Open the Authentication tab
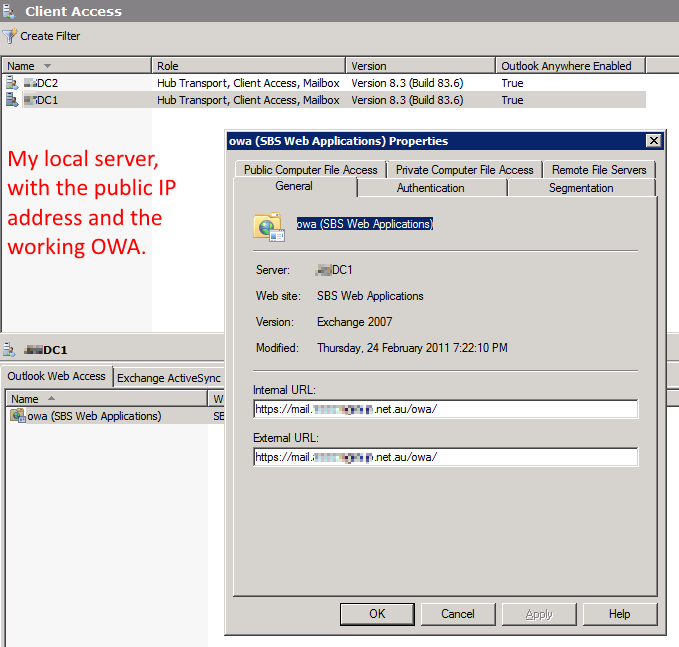 pos(431,188)
